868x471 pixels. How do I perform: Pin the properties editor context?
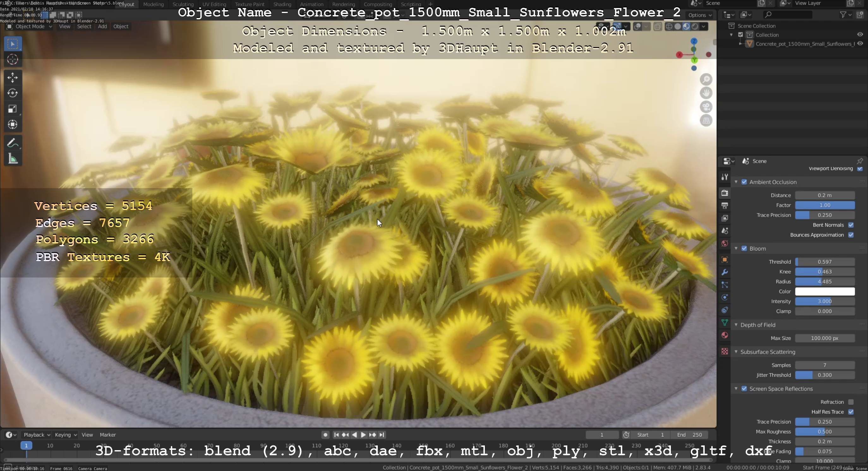(x=859, y=161)
